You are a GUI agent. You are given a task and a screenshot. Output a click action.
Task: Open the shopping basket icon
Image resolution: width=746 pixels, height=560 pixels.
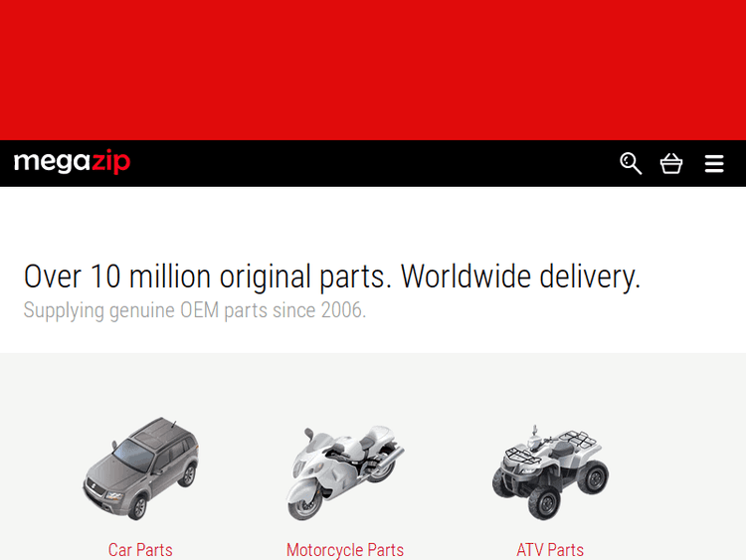pos(671,163)
